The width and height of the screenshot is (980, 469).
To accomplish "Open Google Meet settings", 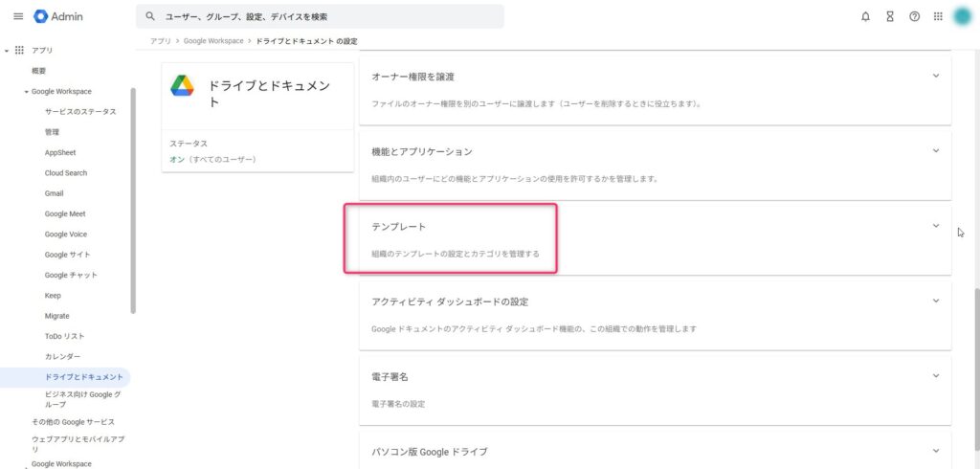I will click(x=65, y=213).
